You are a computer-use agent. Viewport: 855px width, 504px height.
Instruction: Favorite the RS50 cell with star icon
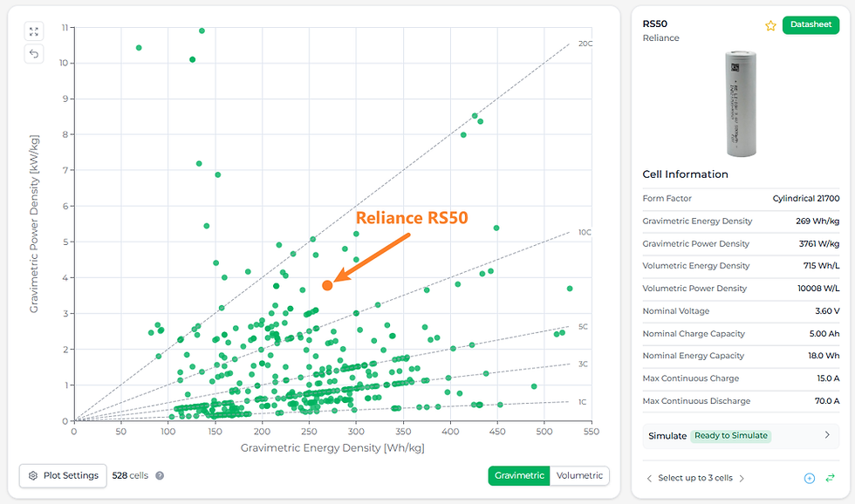(x=770, y=25)
